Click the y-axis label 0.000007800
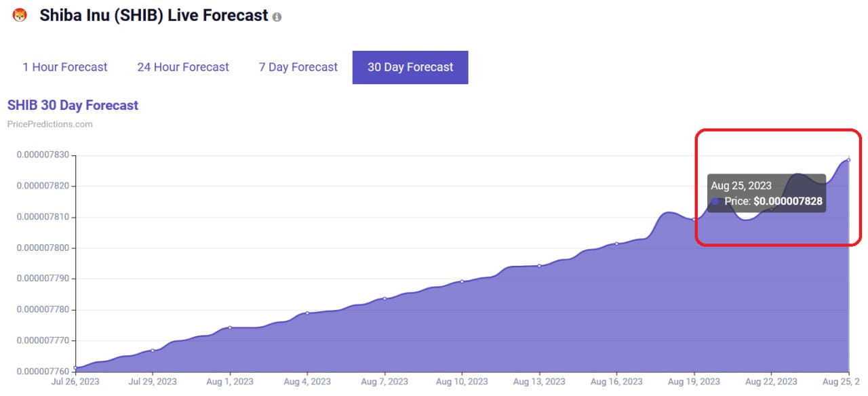Screen dimensions: 868x396 43,248
